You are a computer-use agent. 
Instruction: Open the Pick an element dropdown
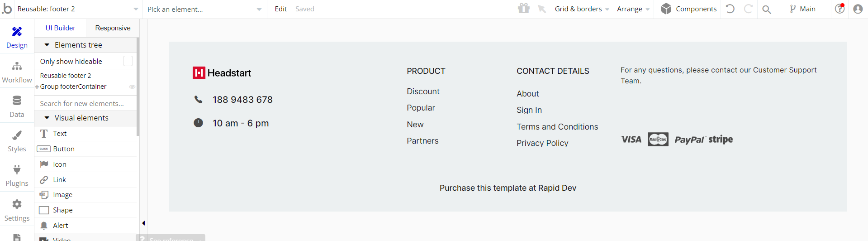(x=204, y=9)
